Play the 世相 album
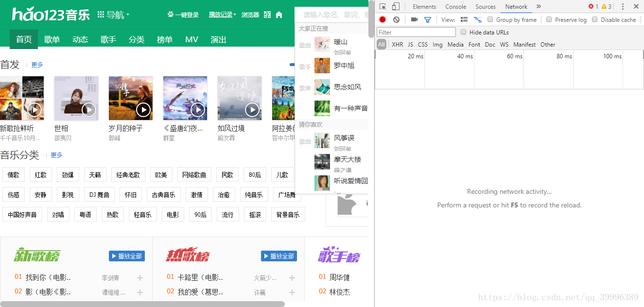Viewport: 644px width, 307px height. pyautogui.click(x=88, y=110)
